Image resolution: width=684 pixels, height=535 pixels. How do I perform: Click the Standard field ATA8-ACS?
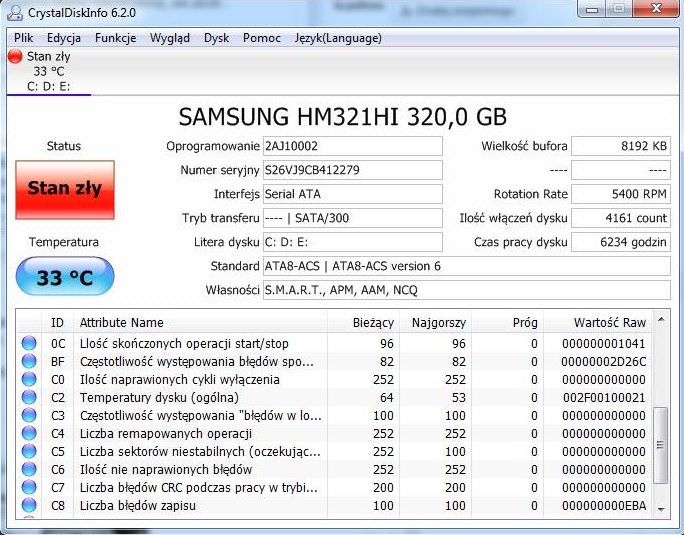click(467, 266)
